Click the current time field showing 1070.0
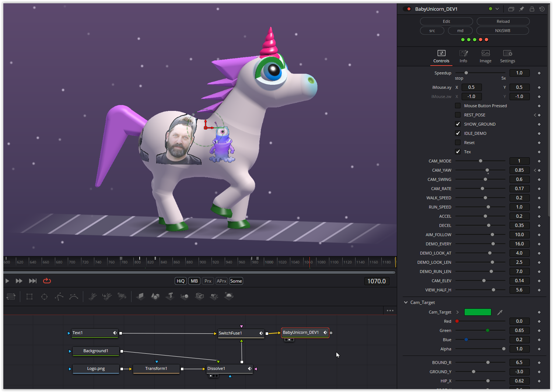Image resolution: width=553 pixels, height=392 pixels. tap(377, 281)
